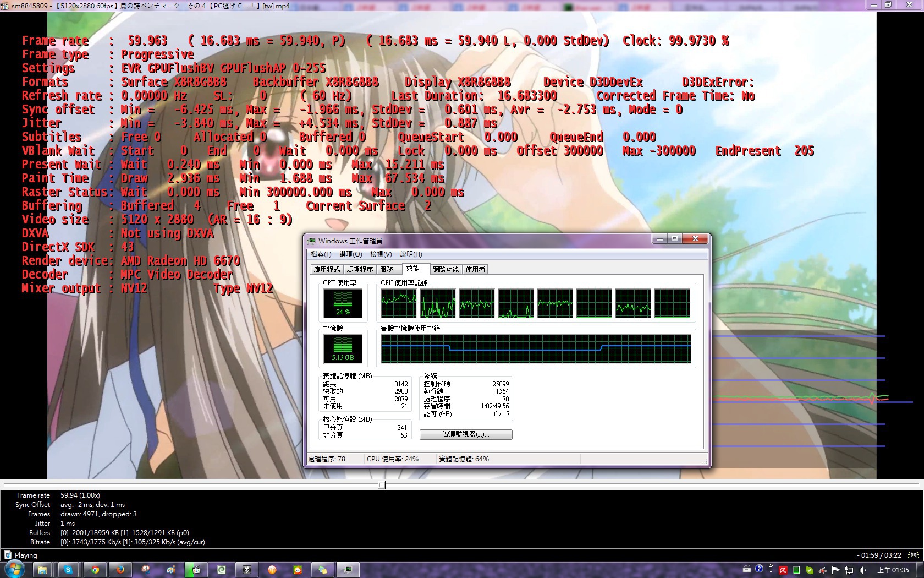
Task: Click the Task Manager title bar icon
Action: (312, 241)
